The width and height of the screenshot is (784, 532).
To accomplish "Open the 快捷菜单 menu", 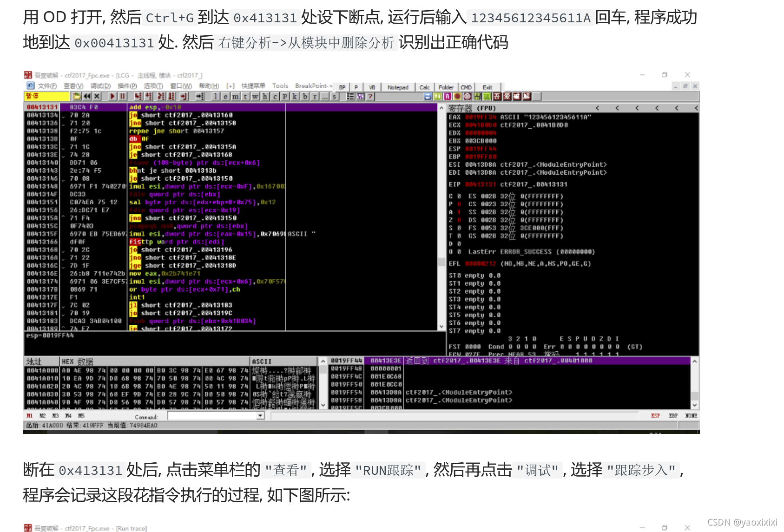I will (x=253, y=86).
